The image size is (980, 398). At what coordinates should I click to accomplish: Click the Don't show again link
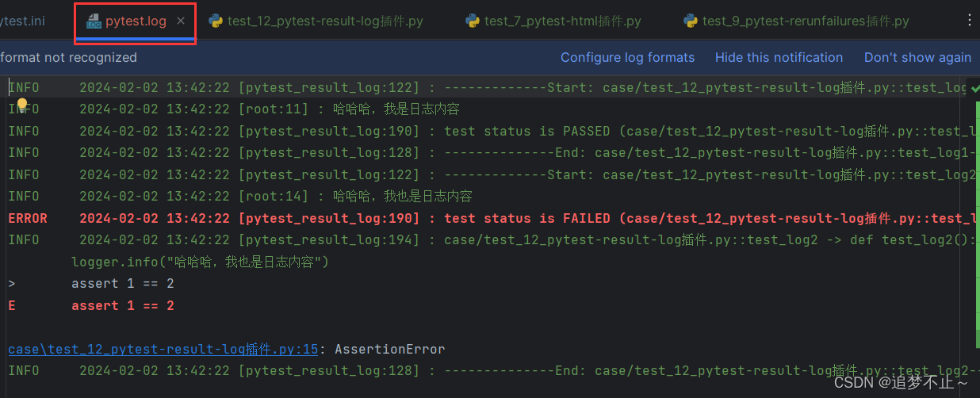pos(917,57)
